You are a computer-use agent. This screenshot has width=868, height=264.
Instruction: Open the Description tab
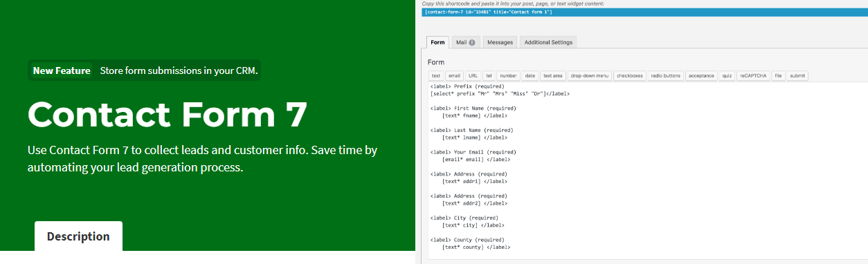click(78, 236)
